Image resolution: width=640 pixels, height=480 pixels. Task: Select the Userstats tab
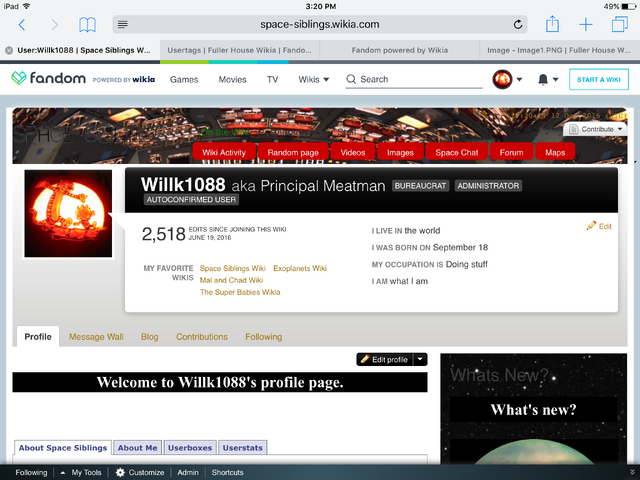coord(243,448)
